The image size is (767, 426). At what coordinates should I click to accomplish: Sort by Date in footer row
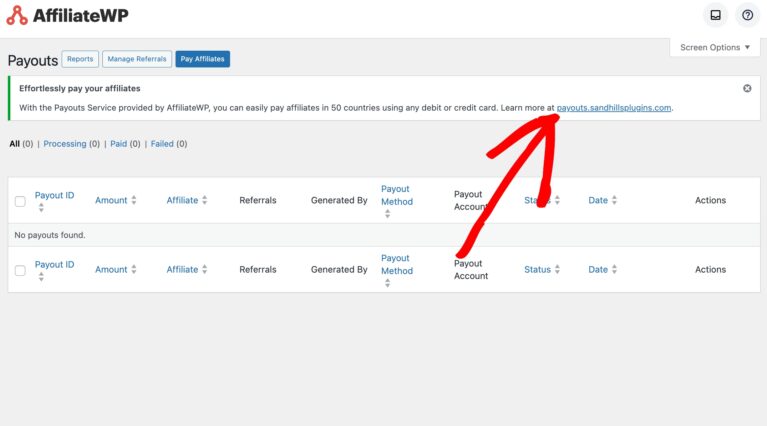(598, 269)
